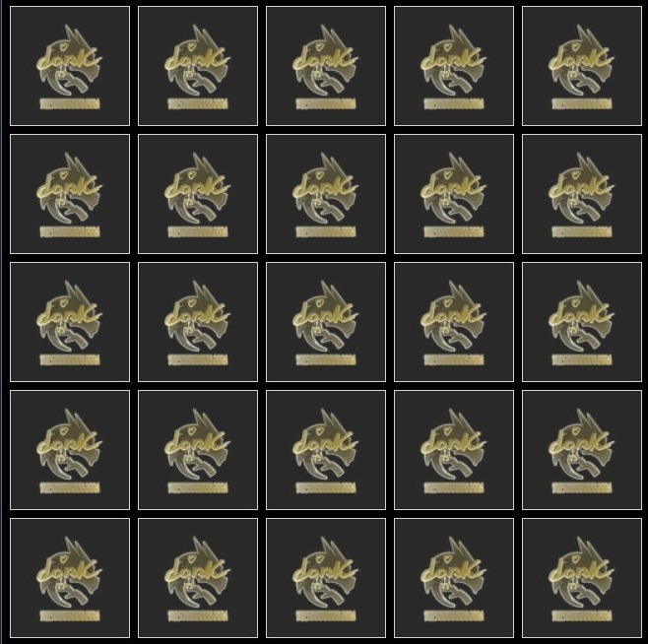648x644 pixels.
Task: Select the donk sticker in row one, column three
Action: tap(326, 66)
